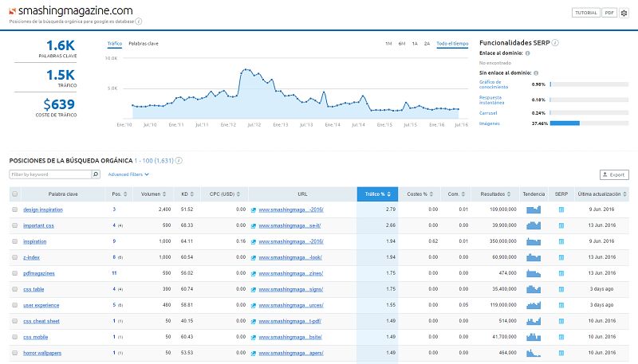Click info icon next to Funcionalidades SERP

[555, 43]
